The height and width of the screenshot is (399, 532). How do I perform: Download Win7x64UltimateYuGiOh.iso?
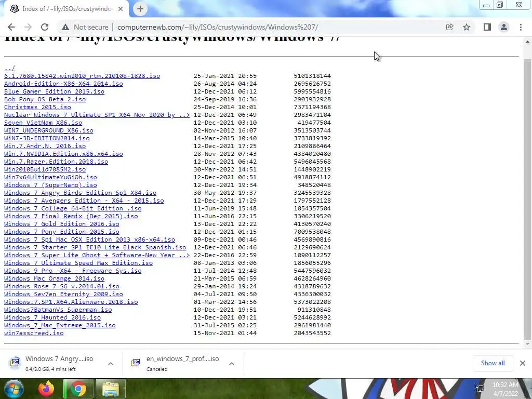pyautogui.click(x=50, y=178)
